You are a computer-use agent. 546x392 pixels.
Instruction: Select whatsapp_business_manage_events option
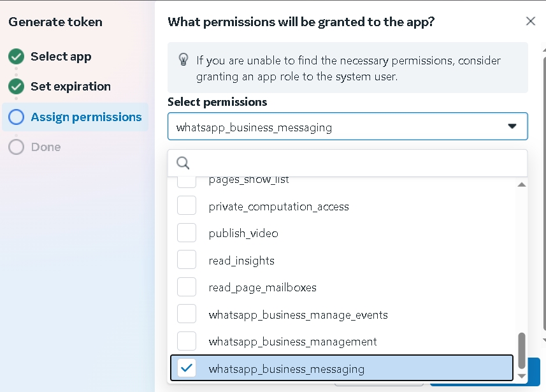[298, 314]
